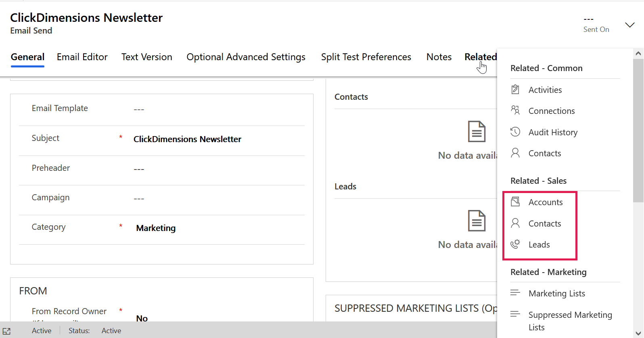Switch to the Notes tab
This screenshot has width=644, height=338.
[439, 57]
